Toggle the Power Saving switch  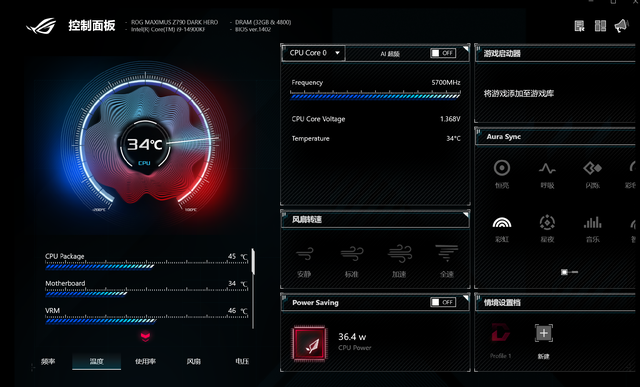click(443, 302)
